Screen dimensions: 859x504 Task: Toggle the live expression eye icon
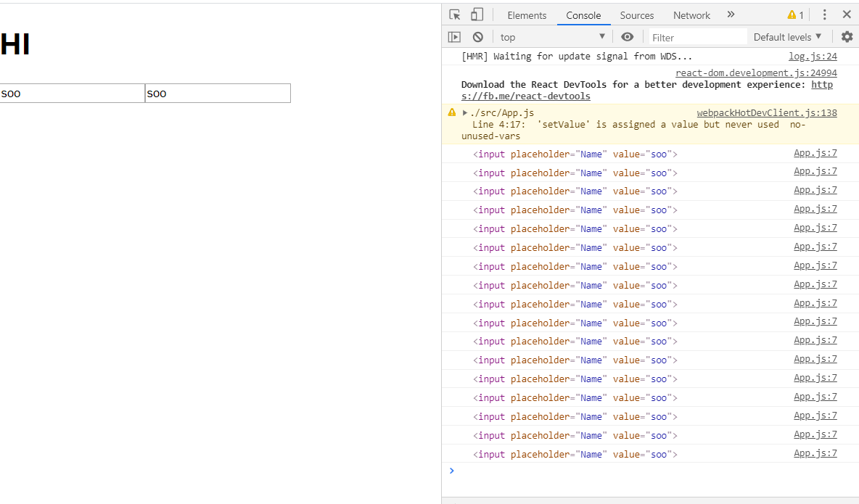pyautogui.click(x=628, y=37)
